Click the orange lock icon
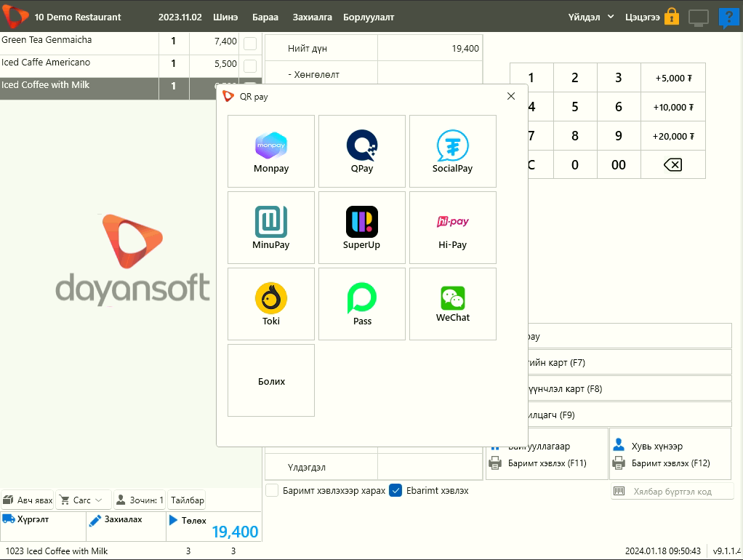 coord(672,17)
